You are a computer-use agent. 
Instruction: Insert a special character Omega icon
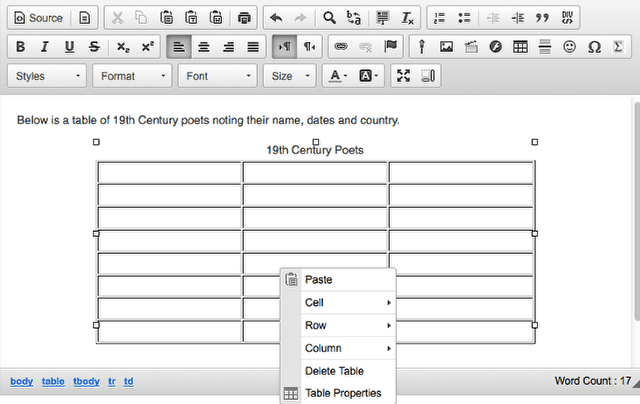click(594, 47)
